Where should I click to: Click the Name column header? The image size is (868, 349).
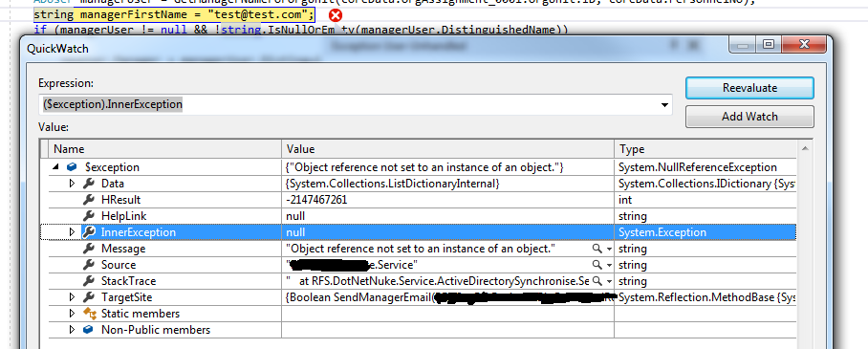[x=165, y=149]
